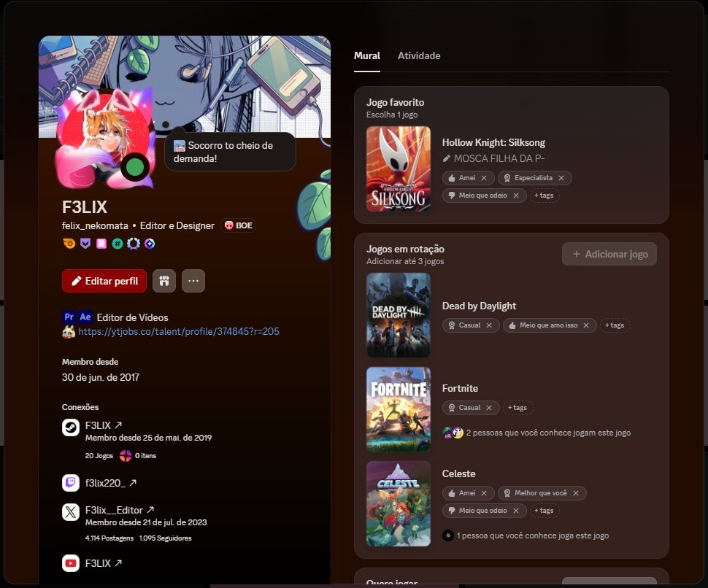Remove Casual tag from Fortnite
Screen dimensions: 708x588
point(489,408)
